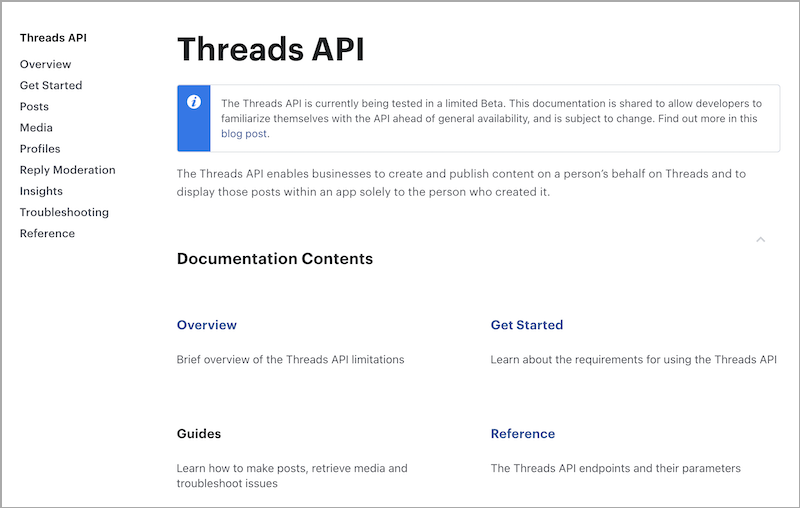800x508 pixels.
Task: Open Profiles in the sidebar
Action: click(40, 149)
